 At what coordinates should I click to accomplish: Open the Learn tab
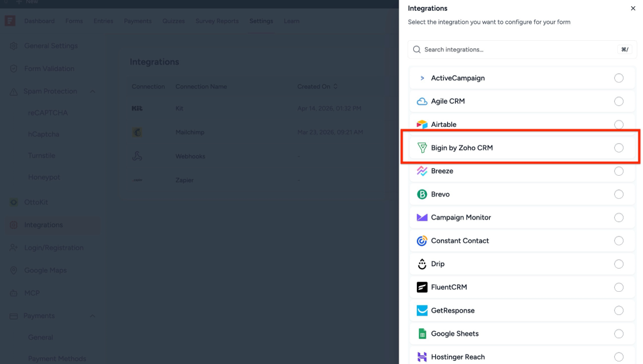291,21
